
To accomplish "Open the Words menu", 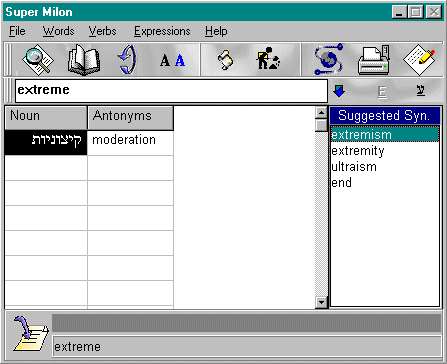I will click(x=58, y=31).
